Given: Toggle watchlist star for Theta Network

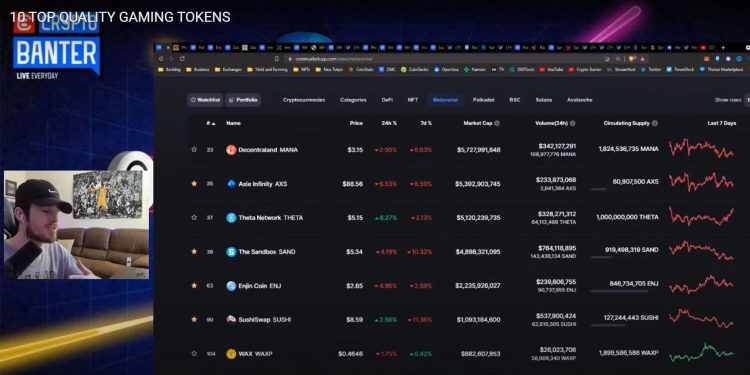Looking at the screenshot, I should click(194, 218).
